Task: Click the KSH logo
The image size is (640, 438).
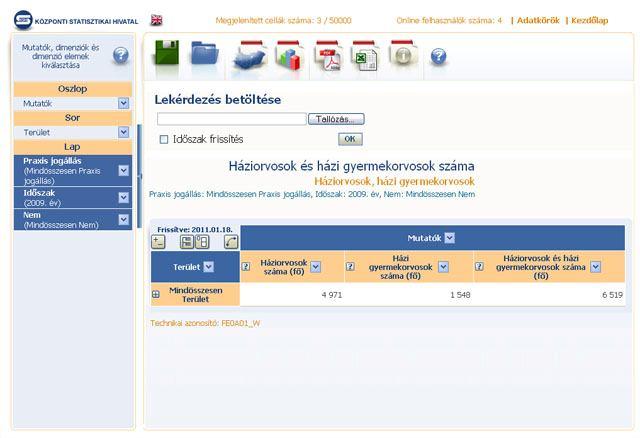Action: (x=23, y=20)
